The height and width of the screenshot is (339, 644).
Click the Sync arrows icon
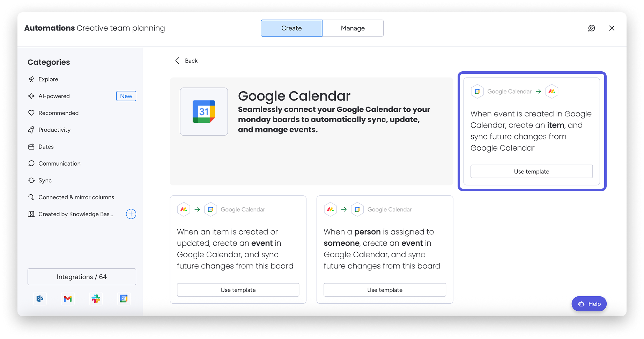click(31, 180)
